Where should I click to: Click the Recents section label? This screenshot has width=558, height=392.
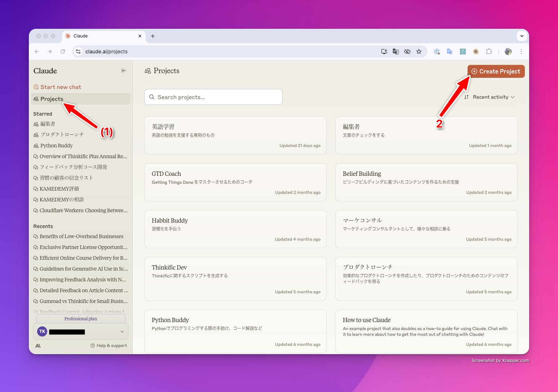click(43, 226)
